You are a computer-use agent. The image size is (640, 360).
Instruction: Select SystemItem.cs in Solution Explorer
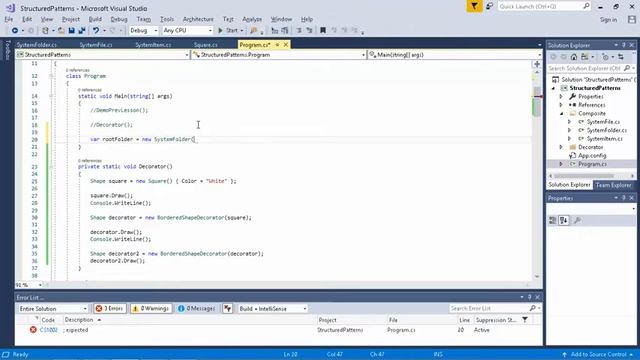(604, 139)
